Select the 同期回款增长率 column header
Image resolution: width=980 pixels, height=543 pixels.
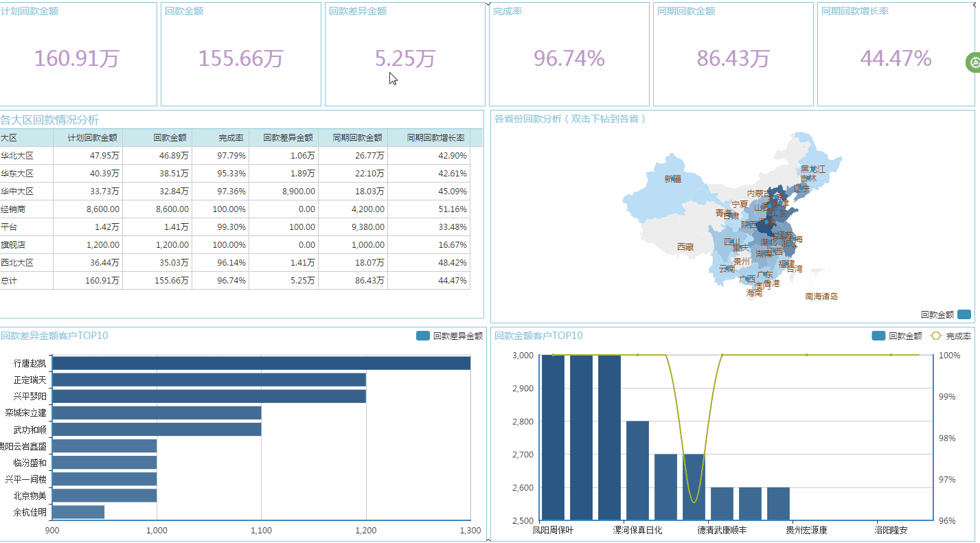coord(435,138)
